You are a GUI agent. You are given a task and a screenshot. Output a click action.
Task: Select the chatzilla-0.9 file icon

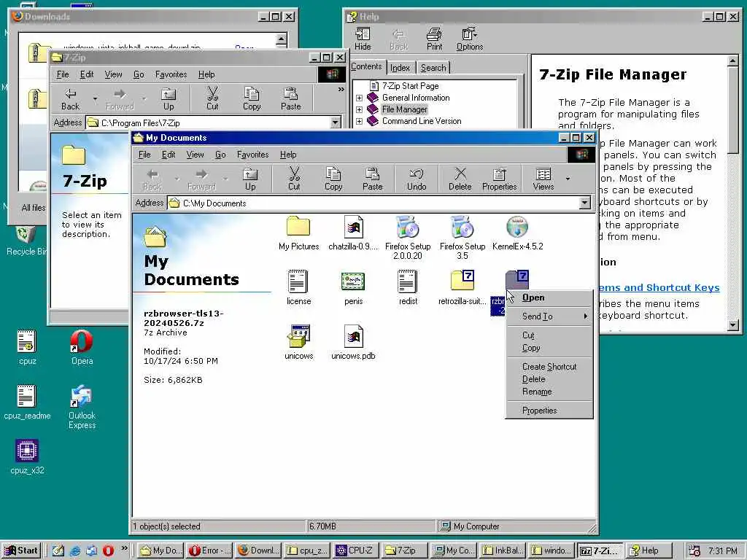pos(353,233)
